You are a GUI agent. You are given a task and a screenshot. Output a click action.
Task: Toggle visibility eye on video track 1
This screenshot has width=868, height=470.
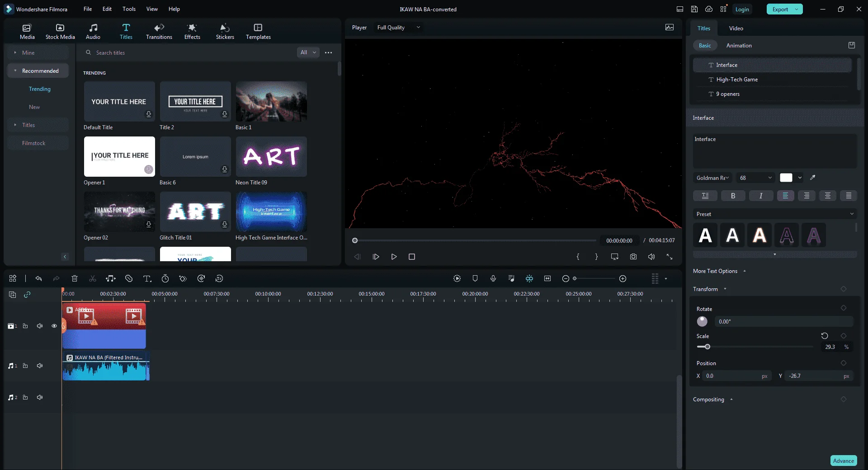(x=54, y=326)
